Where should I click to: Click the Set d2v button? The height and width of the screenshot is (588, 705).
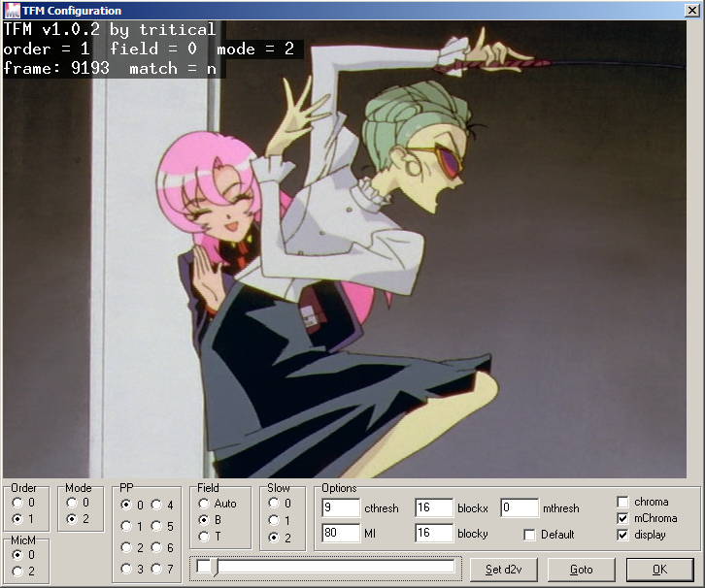click(504, 570)
